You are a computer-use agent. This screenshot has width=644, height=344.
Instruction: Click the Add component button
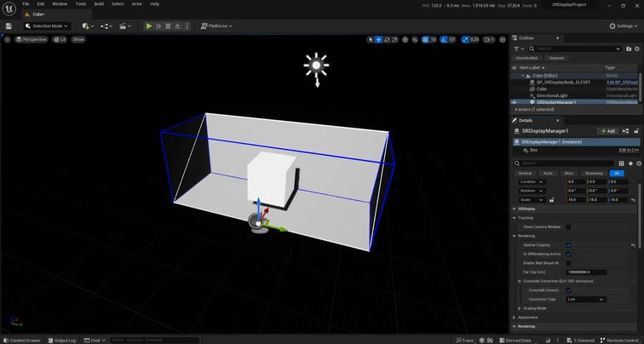pyautogui.click(x=607, y=131)
